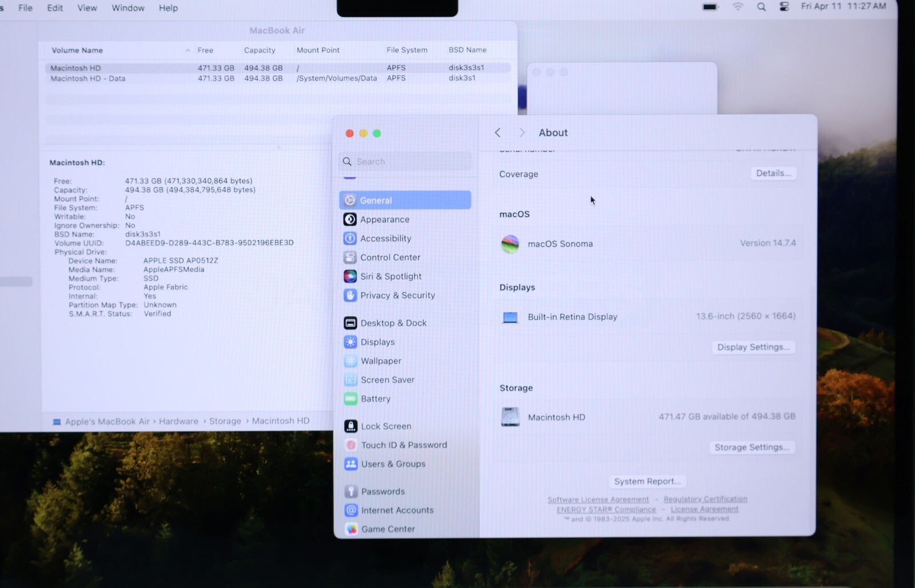This screenshot has width=915, height=588.
Task: Click the Built-in Retina Display laptop icon
Action: pyautogui.click(x=510, y=317)
